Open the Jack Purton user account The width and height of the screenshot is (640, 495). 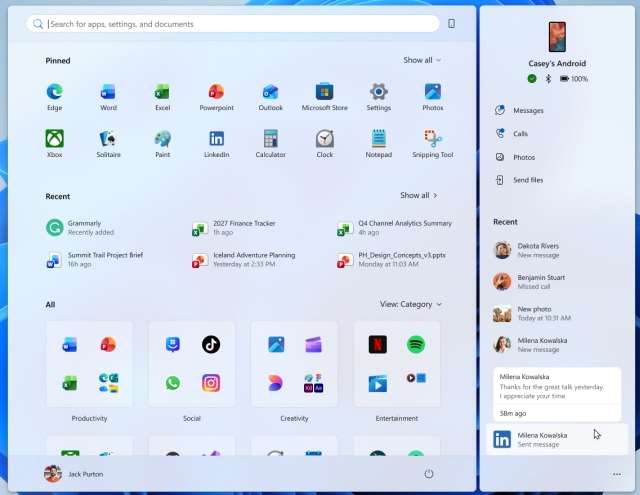[74, 474]
